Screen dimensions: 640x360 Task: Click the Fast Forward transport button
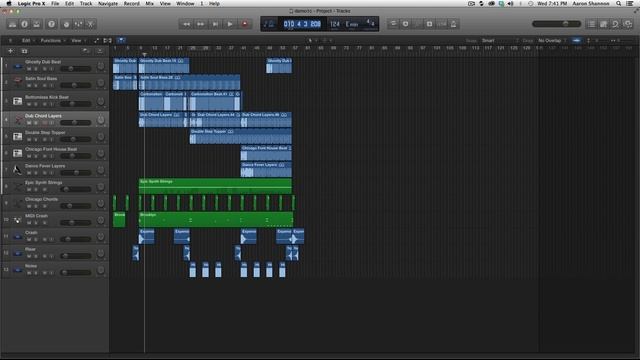pyautogui.click(x=200, y=24)
